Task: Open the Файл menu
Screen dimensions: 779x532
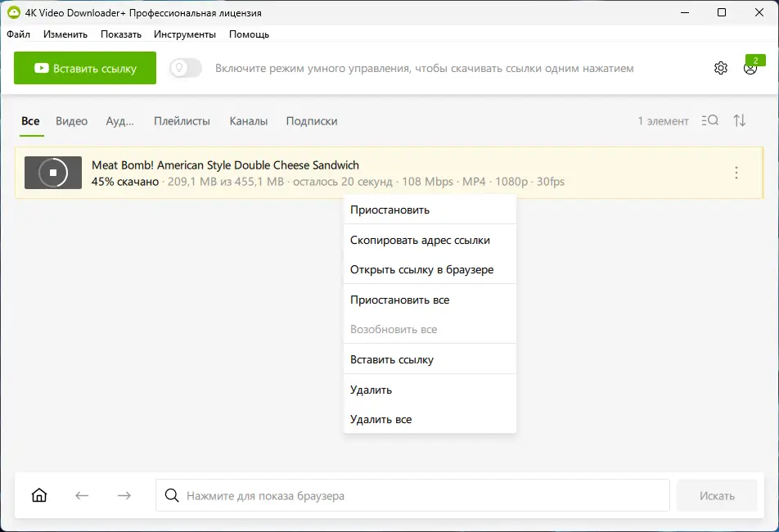Action: click(18, 34)
